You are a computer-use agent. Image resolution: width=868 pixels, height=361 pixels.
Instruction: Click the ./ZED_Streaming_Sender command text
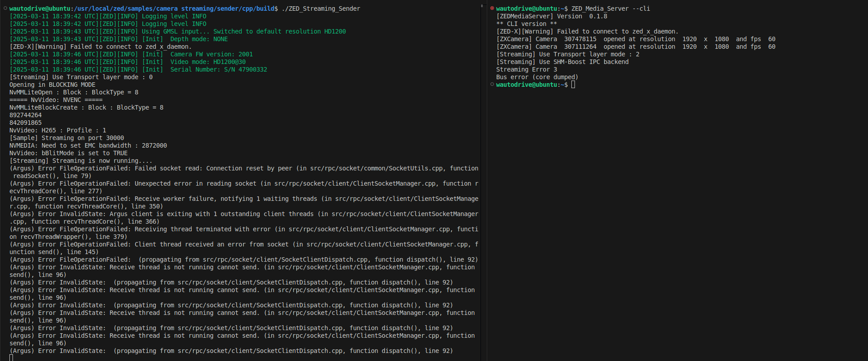[321, 8]
